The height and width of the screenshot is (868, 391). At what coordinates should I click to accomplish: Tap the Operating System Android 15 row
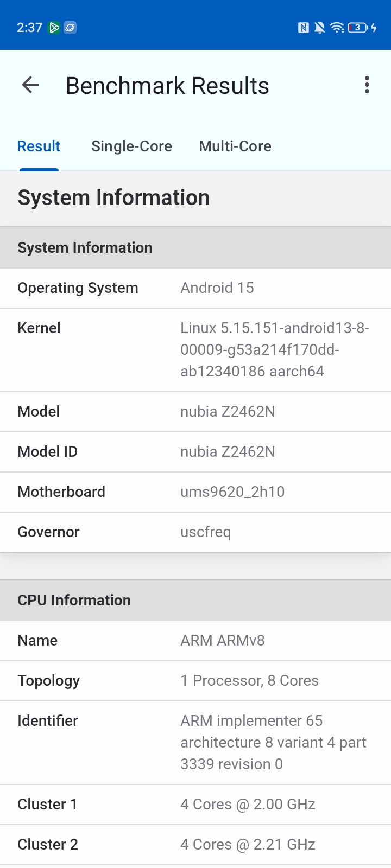pyautogui.click(x=195, y=288)
